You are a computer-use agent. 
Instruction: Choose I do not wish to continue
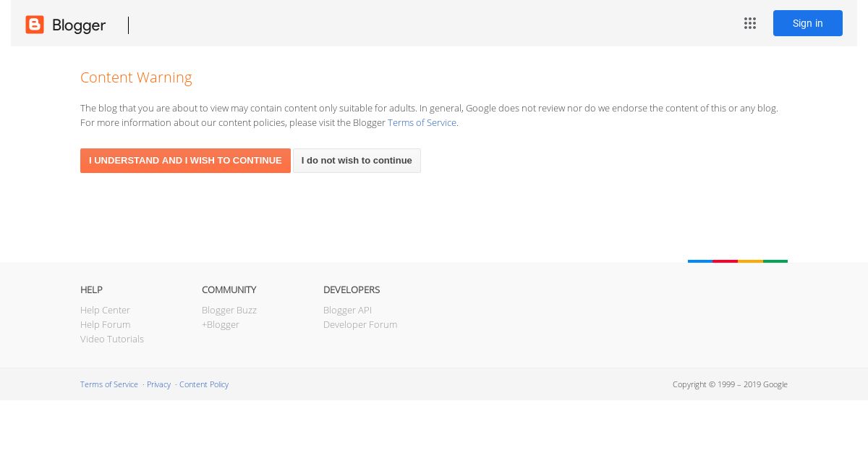(x=357, y=161)
